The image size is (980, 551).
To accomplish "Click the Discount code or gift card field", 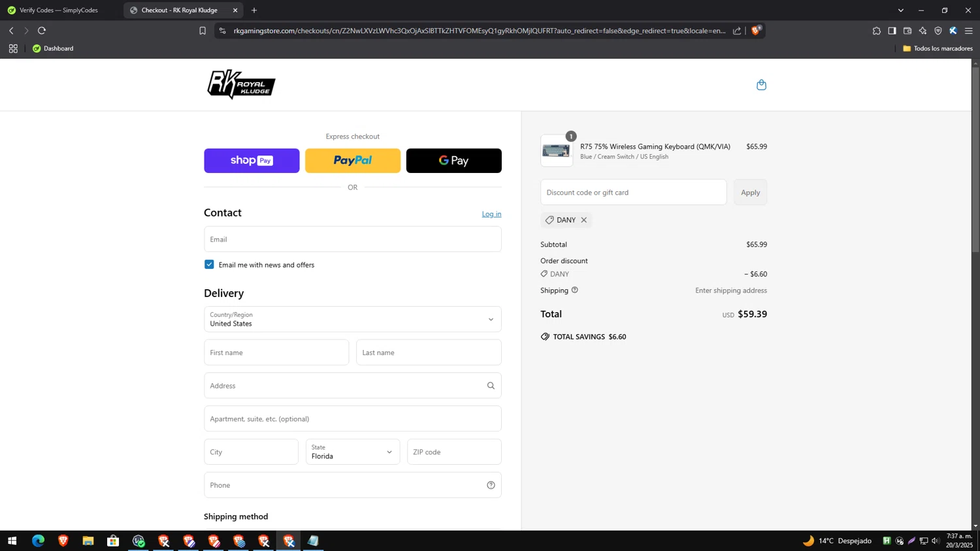I will click(633, 192).
